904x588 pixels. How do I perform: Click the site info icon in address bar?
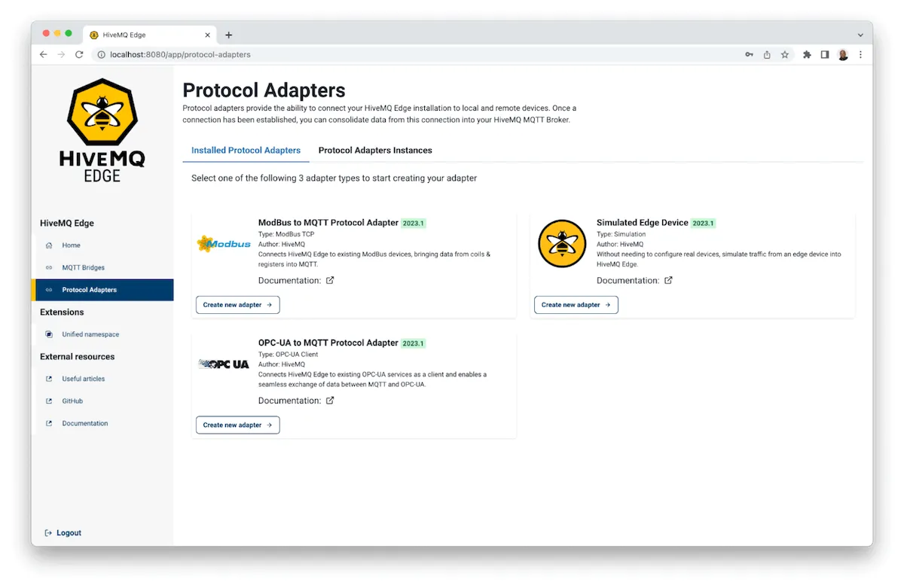point(100,55)
